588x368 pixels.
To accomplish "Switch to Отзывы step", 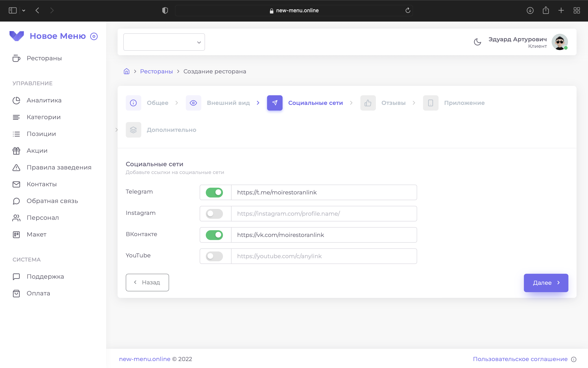I will 393,103.
